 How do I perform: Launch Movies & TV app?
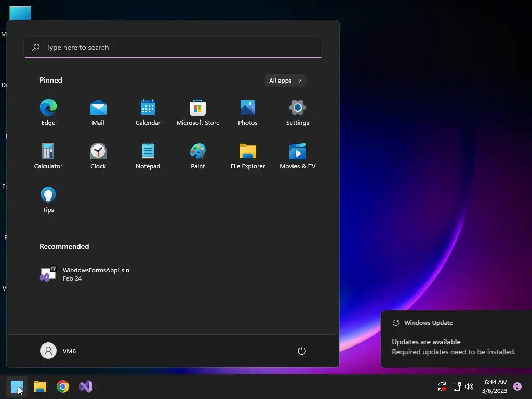click(298, 156)
